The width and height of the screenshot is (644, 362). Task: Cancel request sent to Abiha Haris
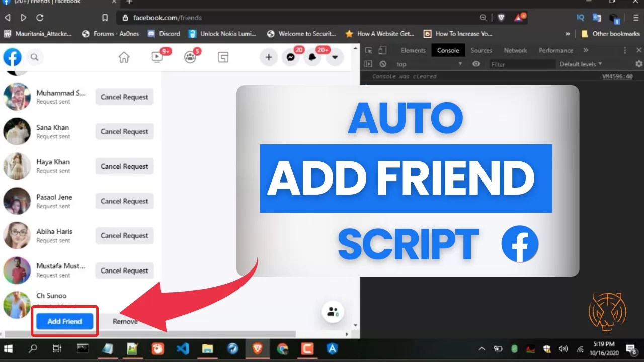(x=124, y=236)
